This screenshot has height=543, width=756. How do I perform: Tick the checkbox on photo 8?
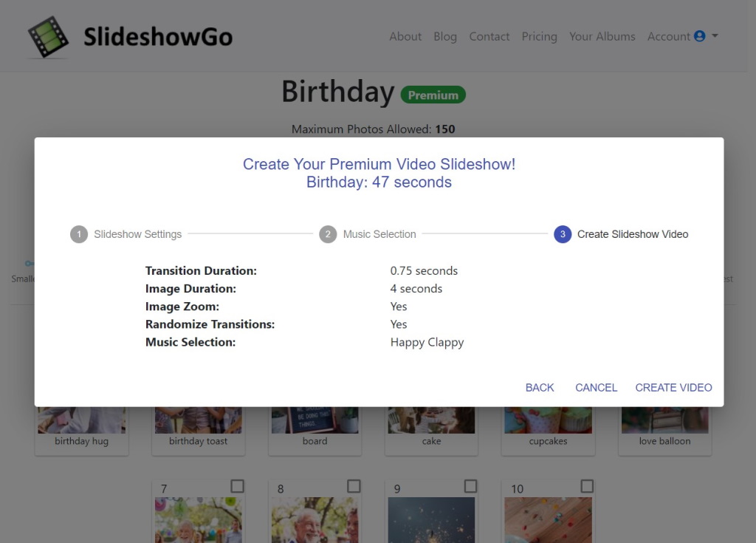click(354, 486)
